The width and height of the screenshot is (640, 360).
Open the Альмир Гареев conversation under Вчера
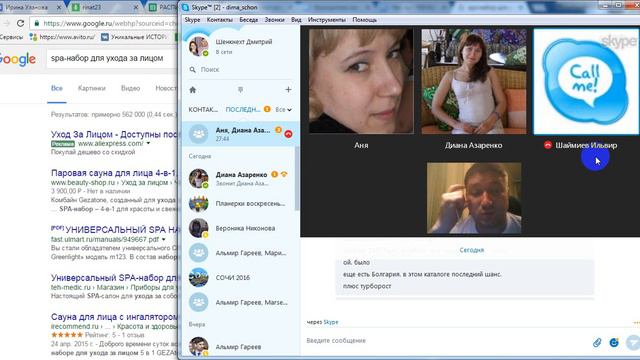[241, 347]
